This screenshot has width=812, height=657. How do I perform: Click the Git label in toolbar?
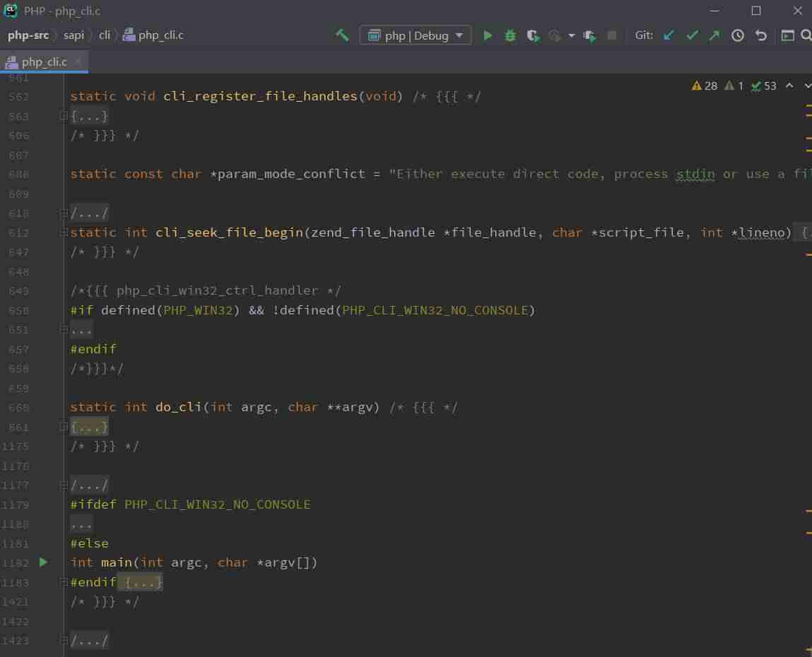[644, 35]
